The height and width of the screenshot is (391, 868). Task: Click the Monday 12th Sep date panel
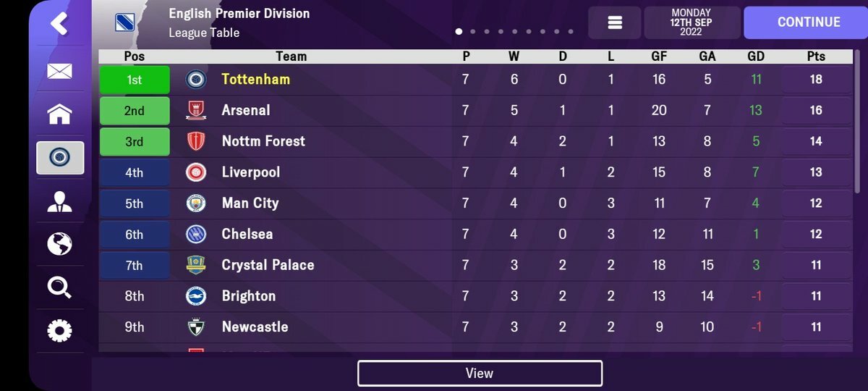coord(692,22)
